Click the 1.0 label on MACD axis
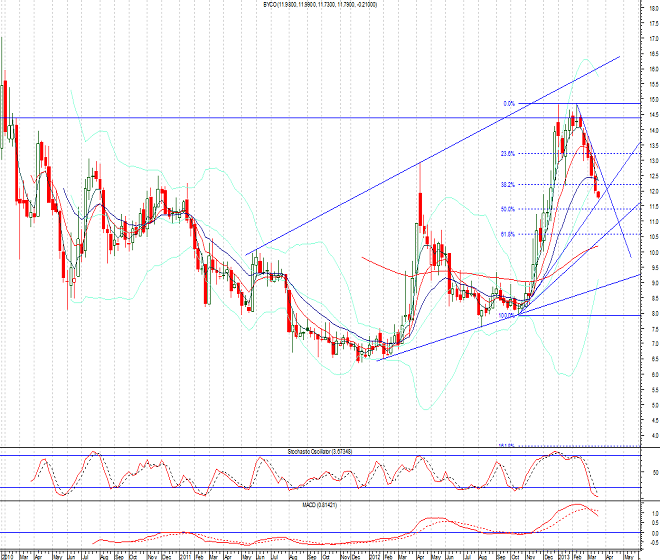The image size is (660, 560). point(650,513)
